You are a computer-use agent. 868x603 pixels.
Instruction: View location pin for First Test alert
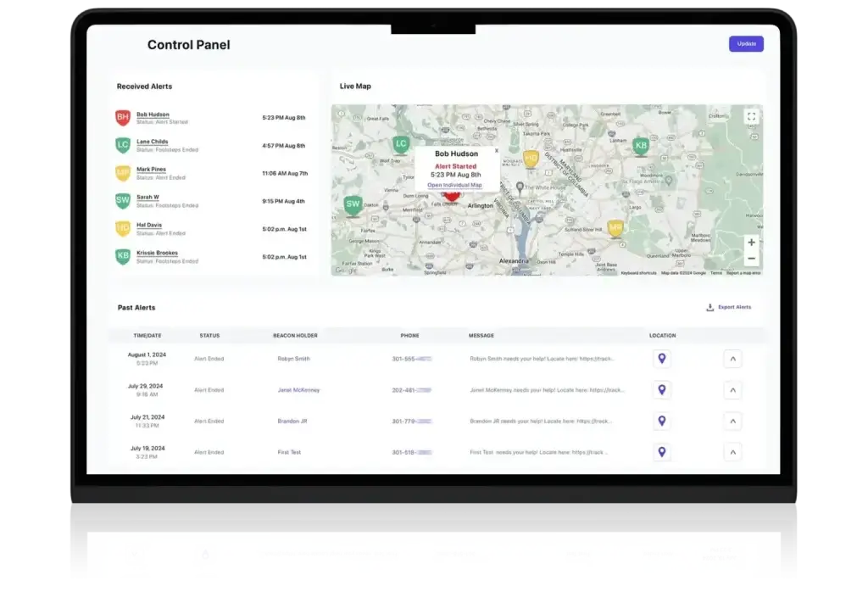click(661, 452)
